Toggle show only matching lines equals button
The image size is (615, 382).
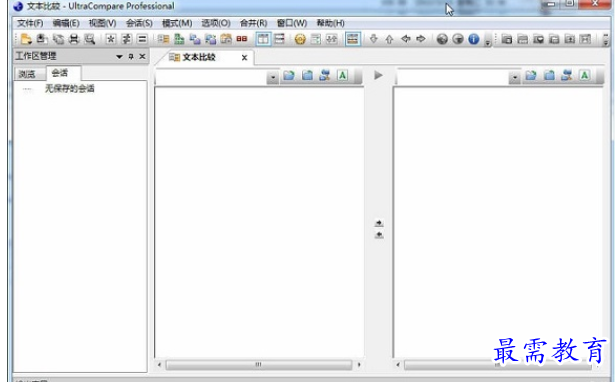coord(142,39)
